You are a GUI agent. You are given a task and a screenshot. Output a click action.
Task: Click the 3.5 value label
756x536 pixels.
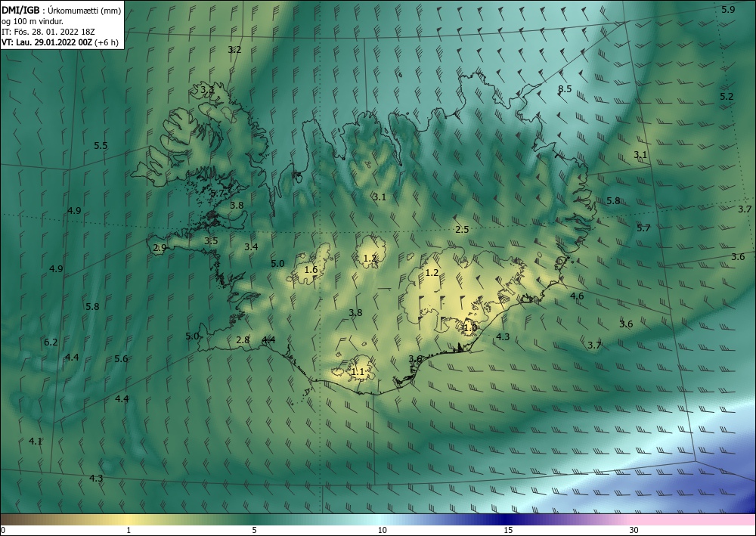pos(211,241)
